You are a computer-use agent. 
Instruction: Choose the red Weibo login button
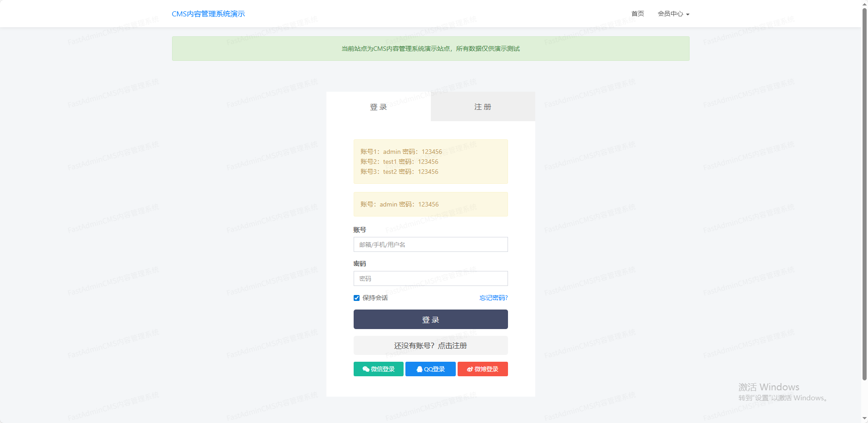(483, 369)
